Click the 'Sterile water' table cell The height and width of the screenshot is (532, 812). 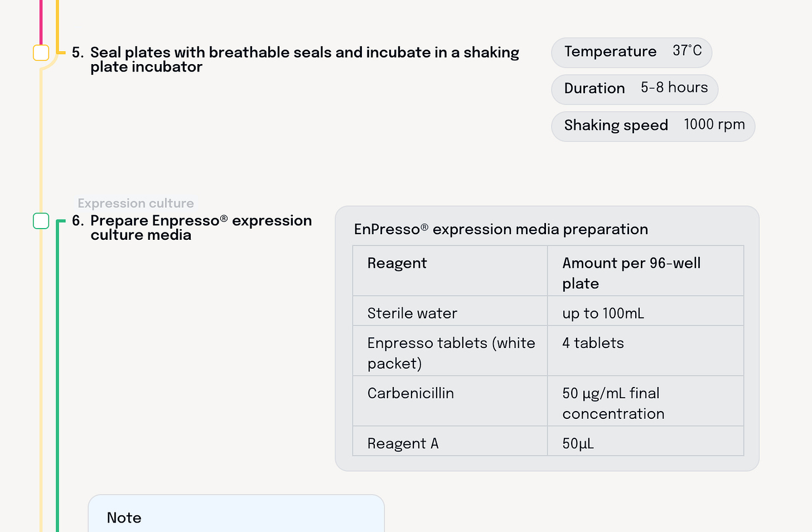[450, 313]
